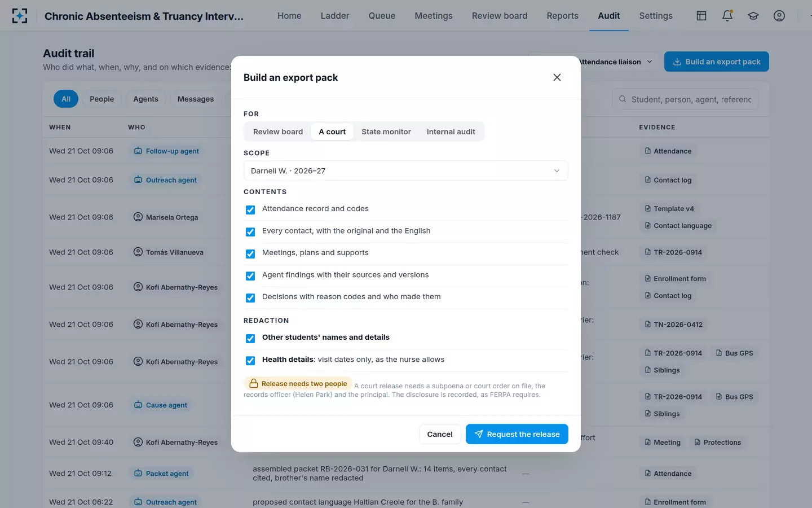The width and height of the screenshot is (812, 508).
Task: Open the Queue nav item
Action: click(x=382, y=16)
